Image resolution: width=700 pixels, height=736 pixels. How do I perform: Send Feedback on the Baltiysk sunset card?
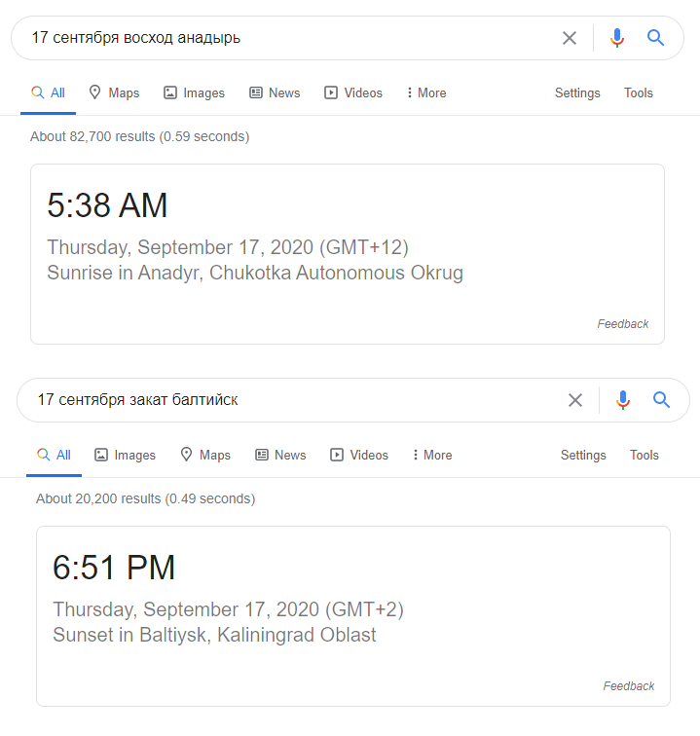tap(629, 686)
